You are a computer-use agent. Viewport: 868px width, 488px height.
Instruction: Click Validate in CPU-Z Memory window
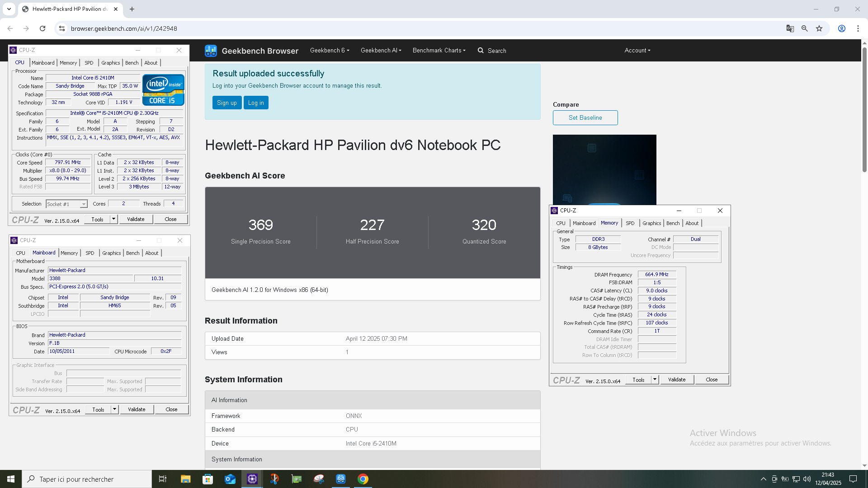pos(677,380)
